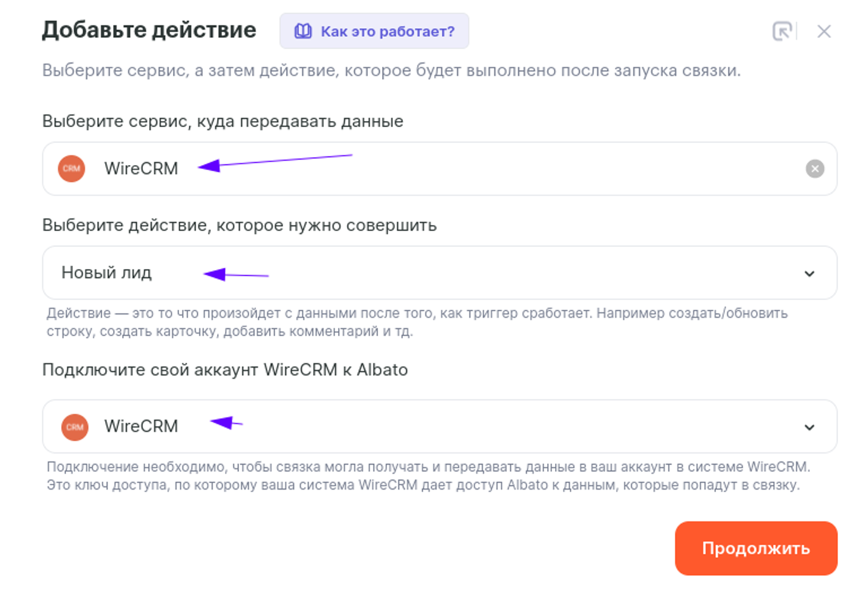Click the orange CRM logo in service field
The width and height of the screenshot is (868, 599).
(x=72, y=169)
